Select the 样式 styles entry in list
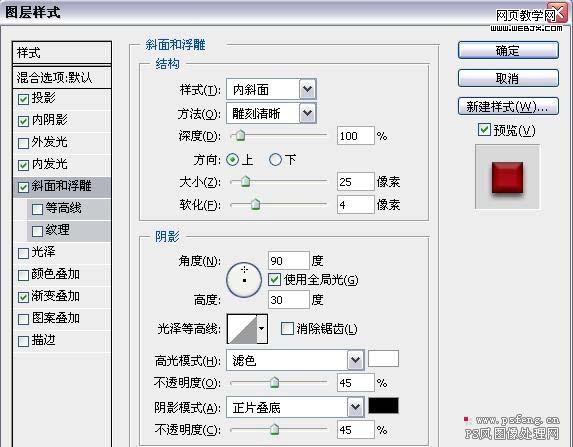 62,53
